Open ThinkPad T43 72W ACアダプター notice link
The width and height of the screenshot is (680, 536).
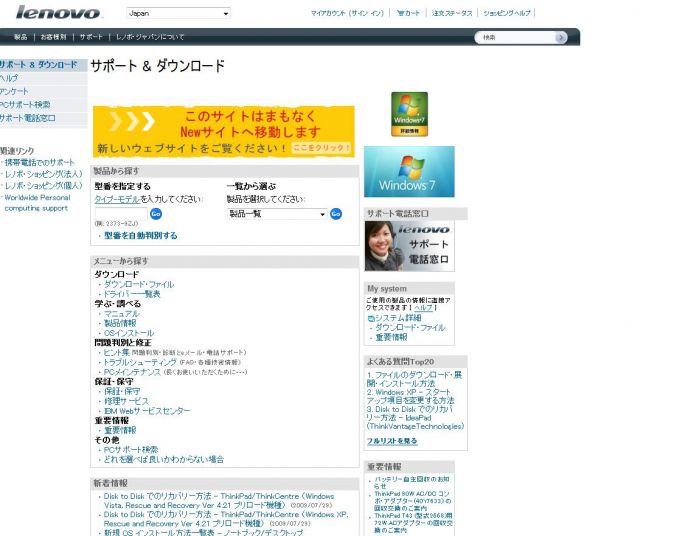click(x=414, y=523)
